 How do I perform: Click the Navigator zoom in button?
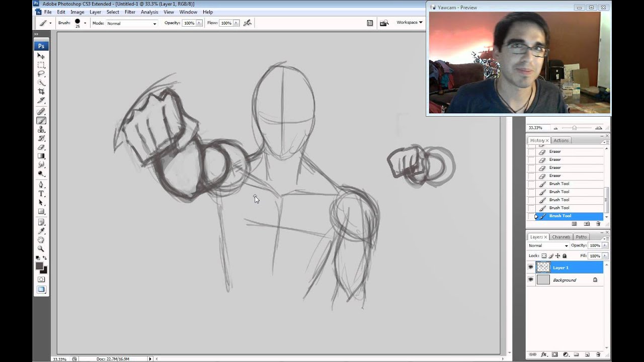coord(598,128)
